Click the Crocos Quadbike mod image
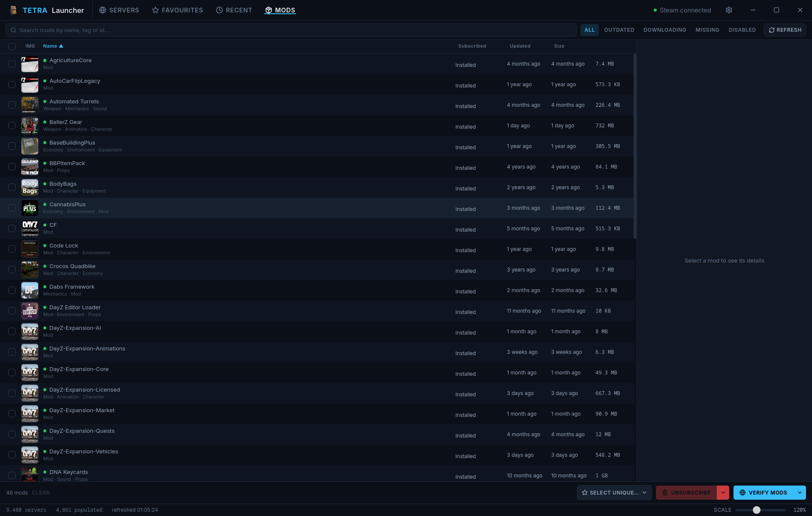 [30, 270]
